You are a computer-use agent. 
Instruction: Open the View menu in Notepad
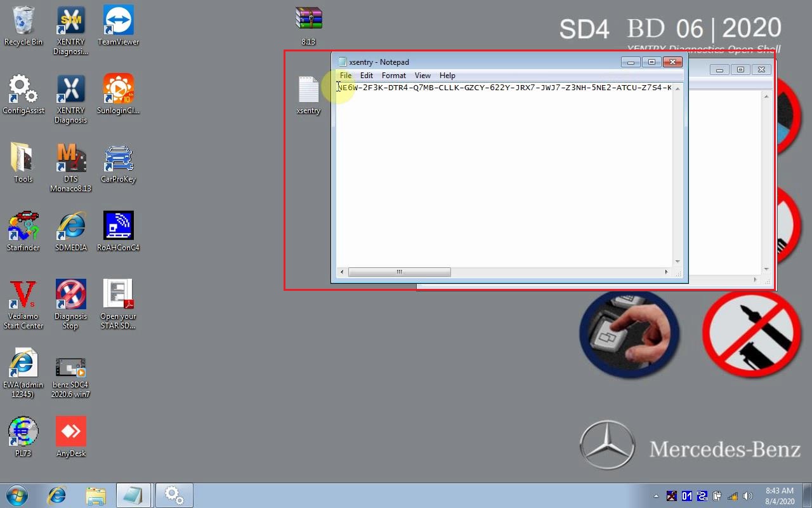422,76
